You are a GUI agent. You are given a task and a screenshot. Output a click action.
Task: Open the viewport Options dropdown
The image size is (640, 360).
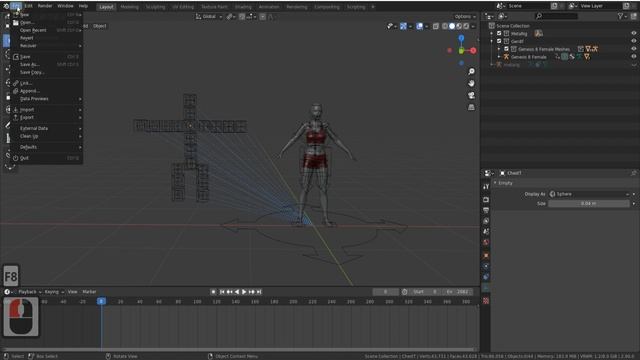tap(465, 16)
